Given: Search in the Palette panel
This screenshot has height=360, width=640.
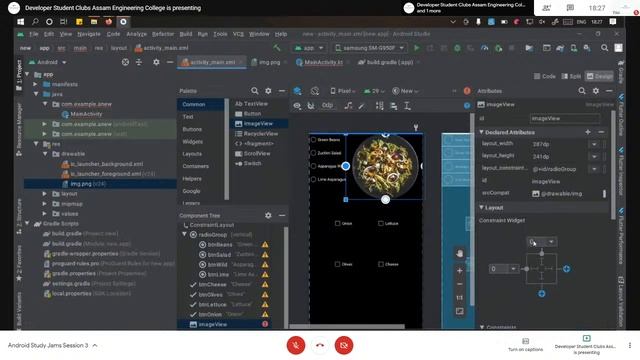Looking at the screenshot, I should click(255, 91).
